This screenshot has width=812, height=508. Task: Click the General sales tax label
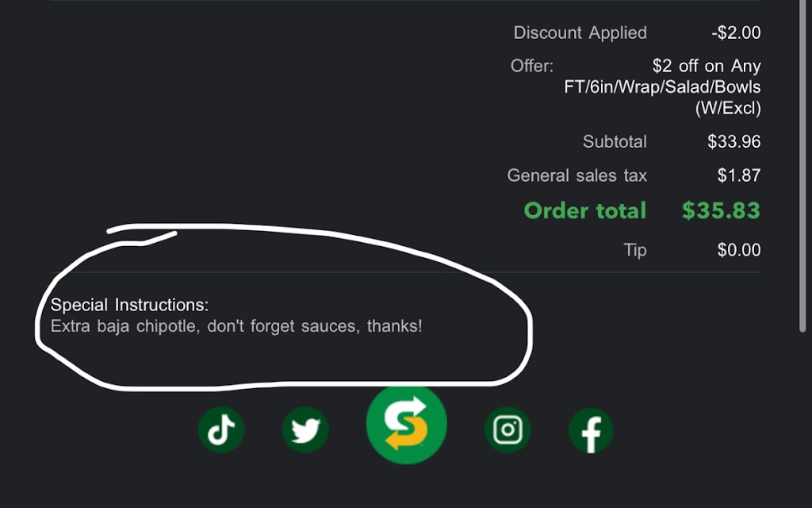click(576, 175)
